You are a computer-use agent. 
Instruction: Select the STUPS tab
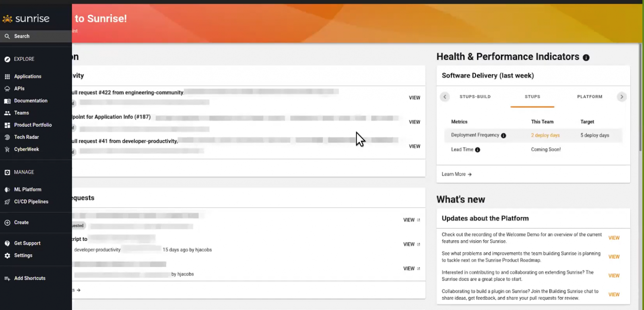(x=533, y=97)
